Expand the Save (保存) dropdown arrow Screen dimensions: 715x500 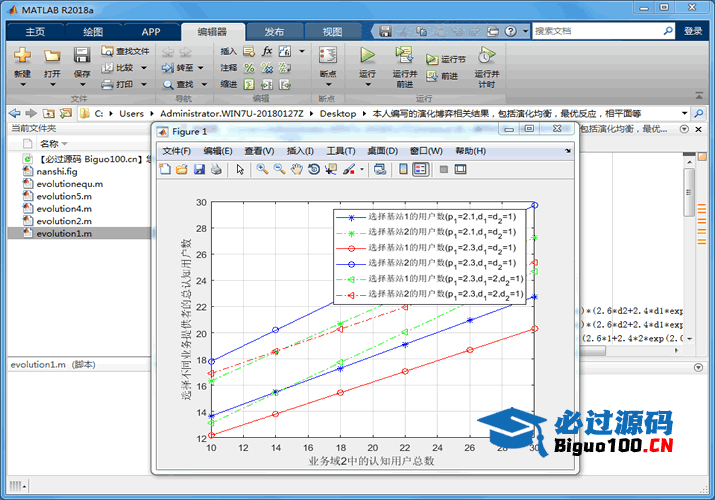pyautogui.click(x=82, y=85)
